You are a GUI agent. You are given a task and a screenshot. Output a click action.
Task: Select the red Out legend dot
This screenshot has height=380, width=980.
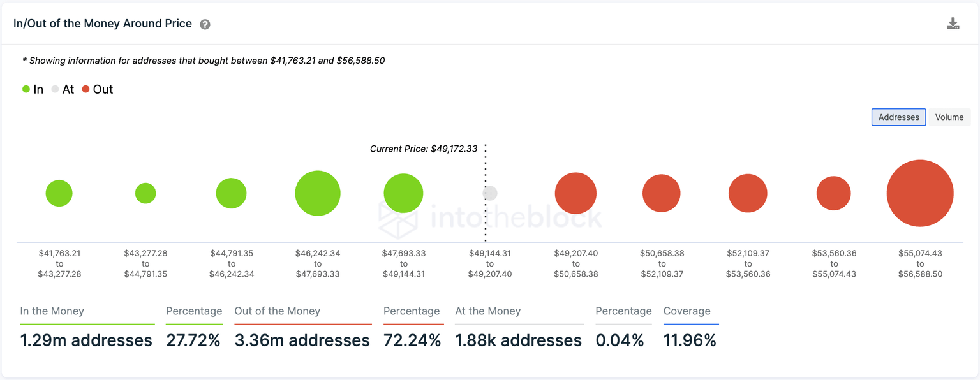(87, 89)
